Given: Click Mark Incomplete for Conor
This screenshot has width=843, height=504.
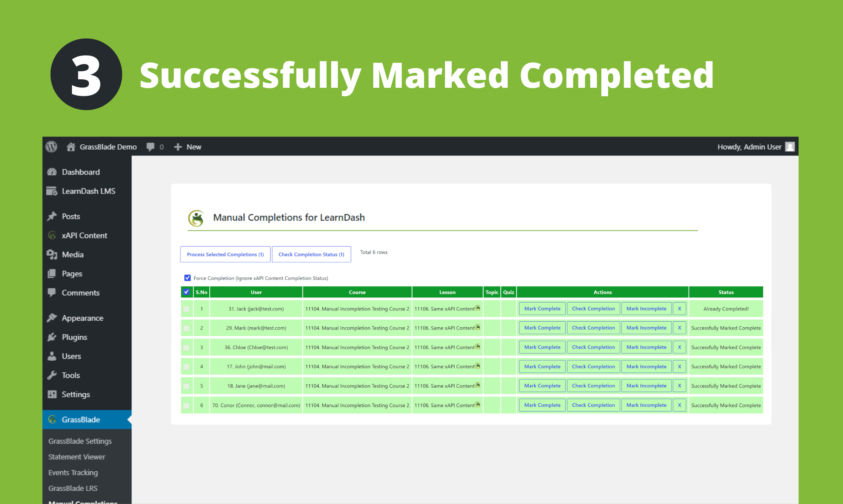Looking at the screenshot, I should [646, 405].
